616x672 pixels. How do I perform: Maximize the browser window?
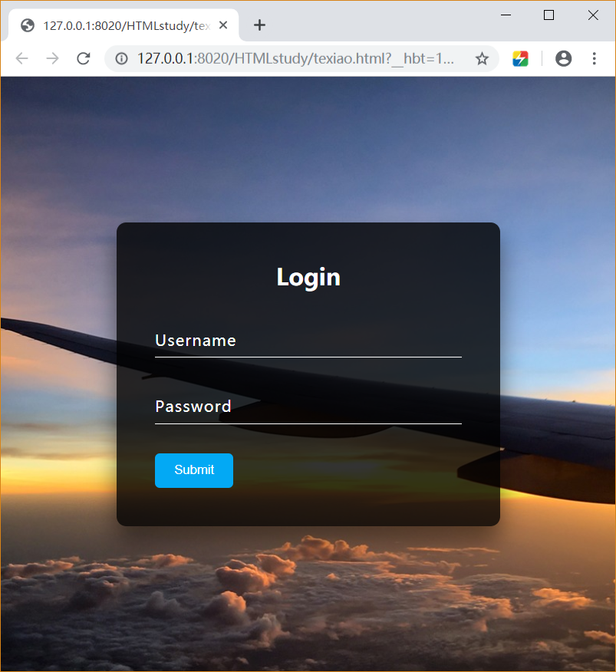[548, 15]
